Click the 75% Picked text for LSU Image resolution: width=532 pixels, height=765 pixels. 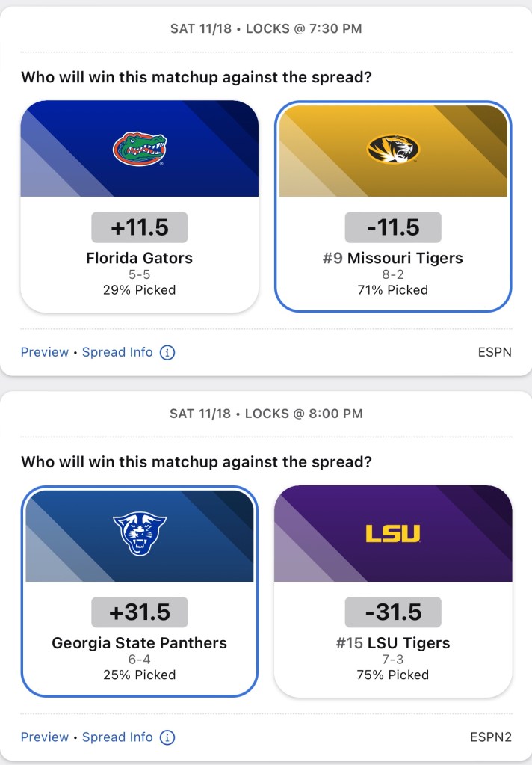393,675
